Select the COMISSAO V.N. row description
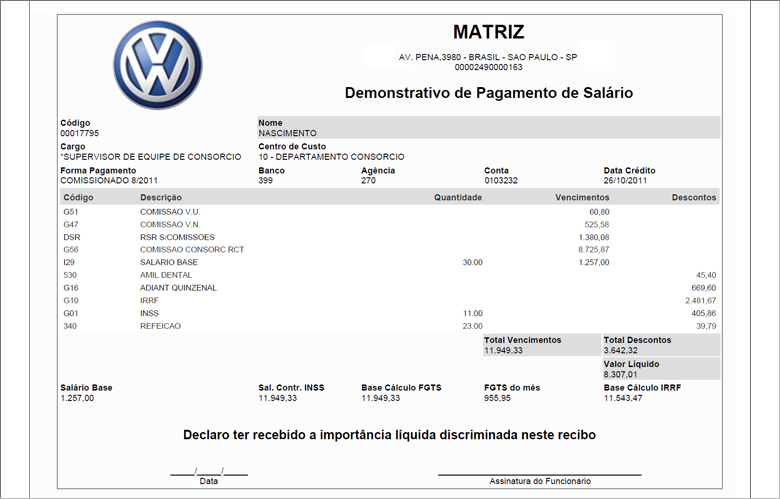 (x=170, y=225)
